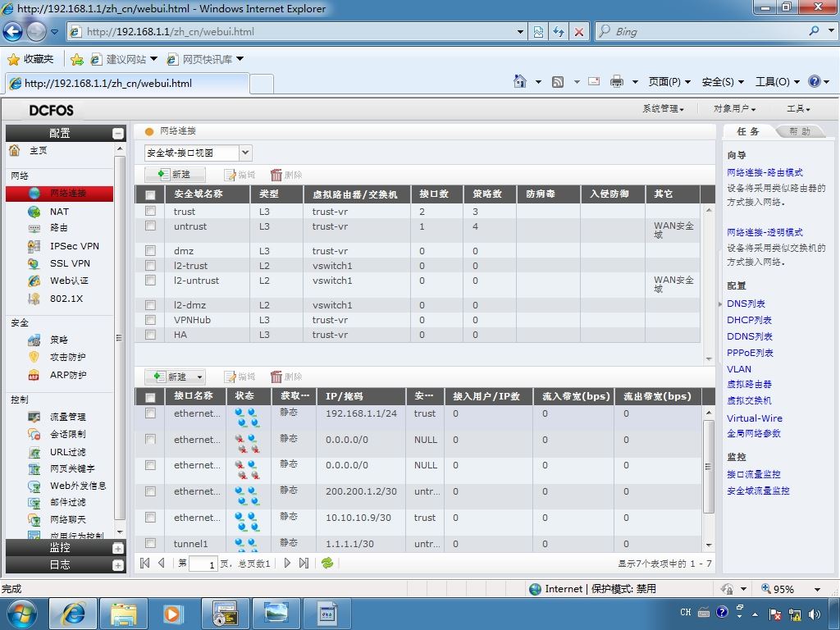Toggle select-all checkbox beside 安全域名称 header
This screenshot has height=630, width=840.
point(151,195)
